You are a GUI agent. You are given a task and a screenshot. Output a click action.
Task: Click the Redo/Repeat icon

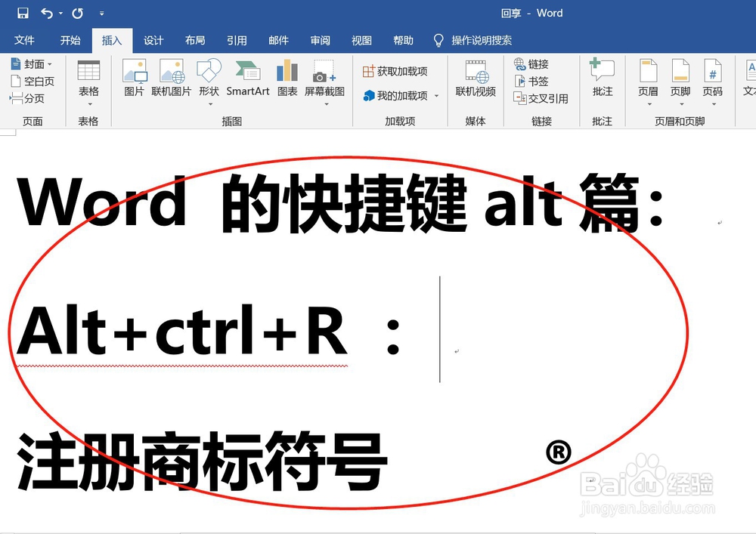tap(77, 13)
